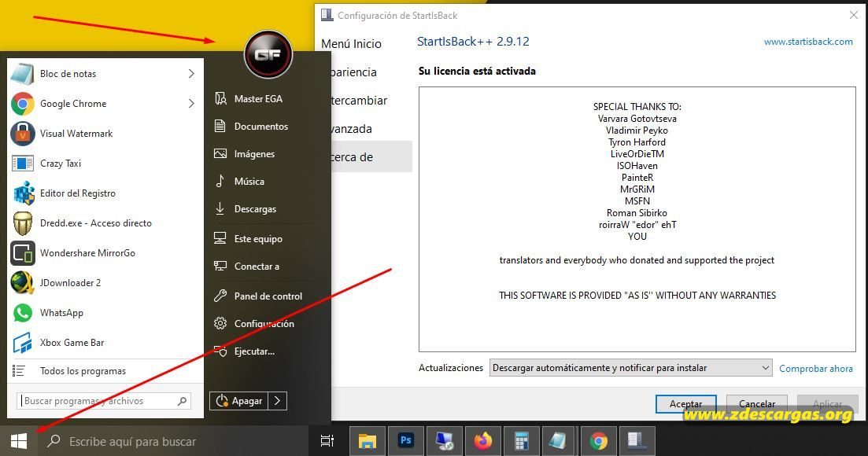868x456 pixels.
Task: Click the Apagar shutdown button
Action: (239, 401)
